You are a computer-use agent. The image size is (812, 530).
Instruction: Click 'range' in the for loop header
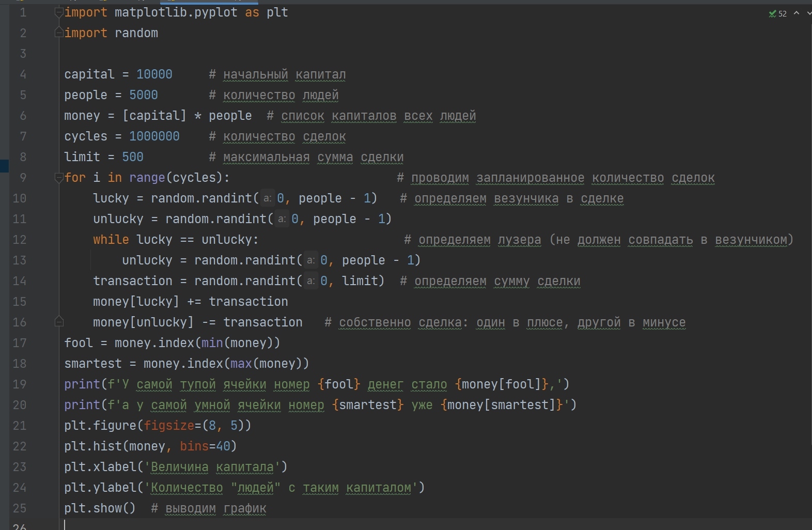coord(147,178)
